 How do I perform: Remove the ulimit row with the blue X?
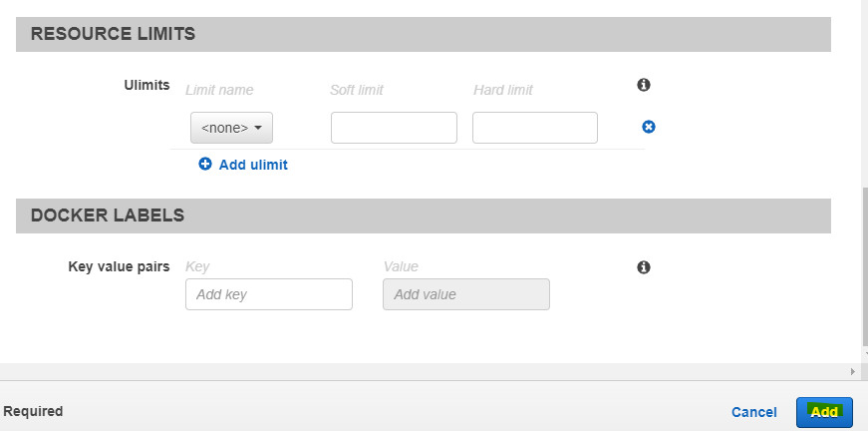click(648, 127)
